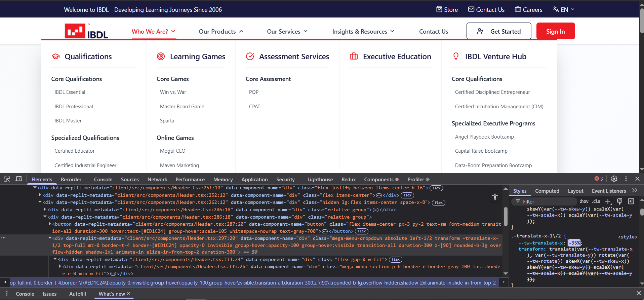
Task: Click the new style rule plus icon
Action: 608,201
